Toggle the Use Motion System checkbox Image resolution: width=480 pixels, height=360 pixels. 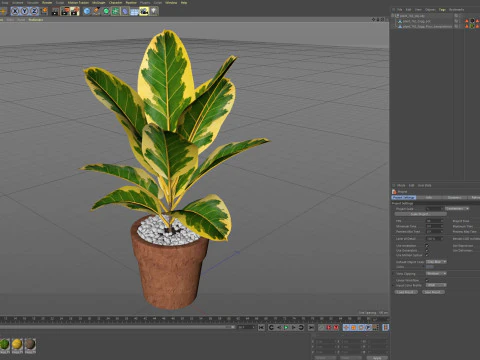tap(427, 255)
